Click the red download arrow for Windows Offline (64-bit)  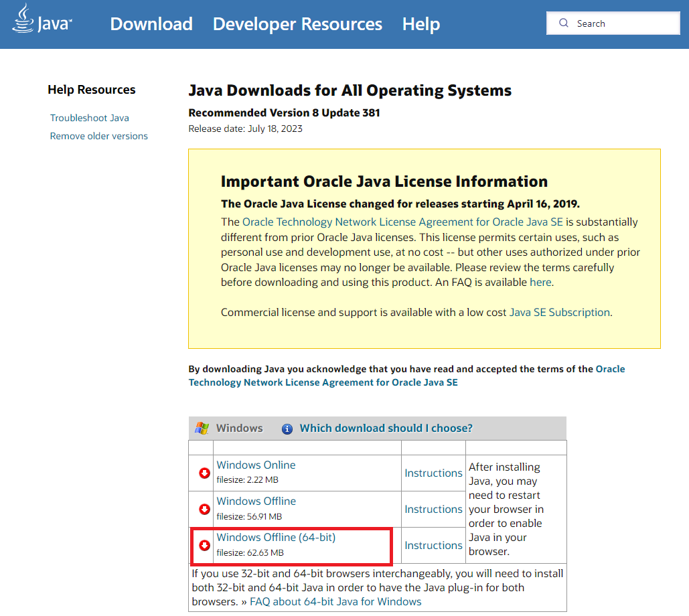point(205,545)
